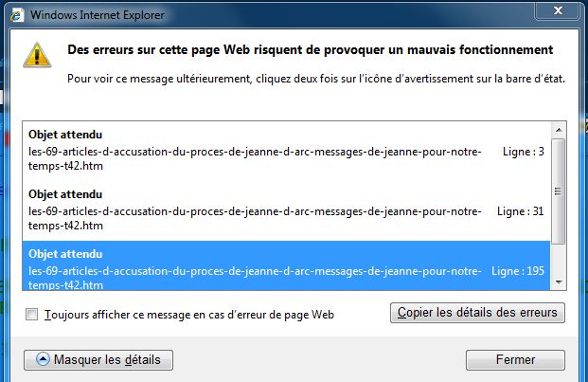
Task: Click the scrollbar up arrow in error list
Action: (559, 130)
